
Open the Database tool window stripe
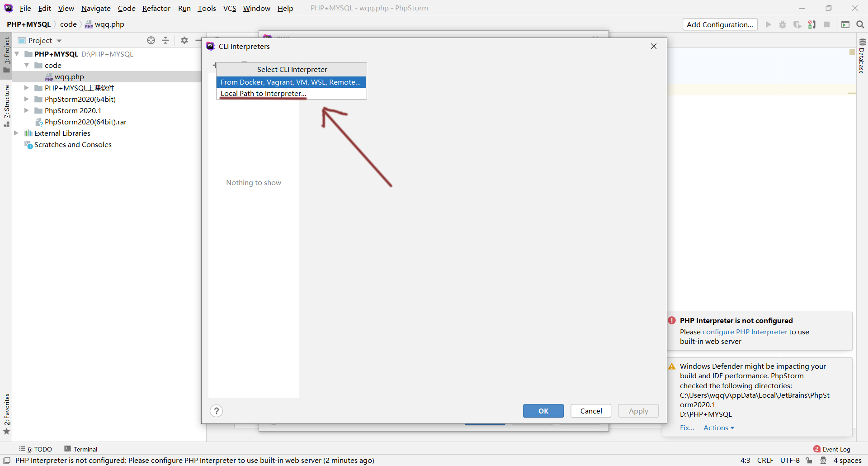pyautogui.click(x=862, y=56)
